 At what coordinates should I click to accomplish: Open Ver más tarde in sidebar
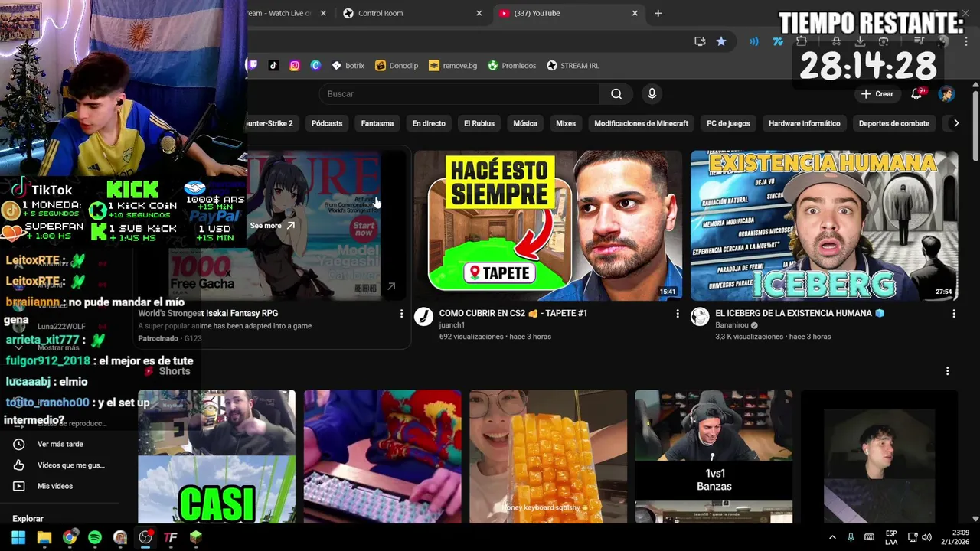[60, 444]
